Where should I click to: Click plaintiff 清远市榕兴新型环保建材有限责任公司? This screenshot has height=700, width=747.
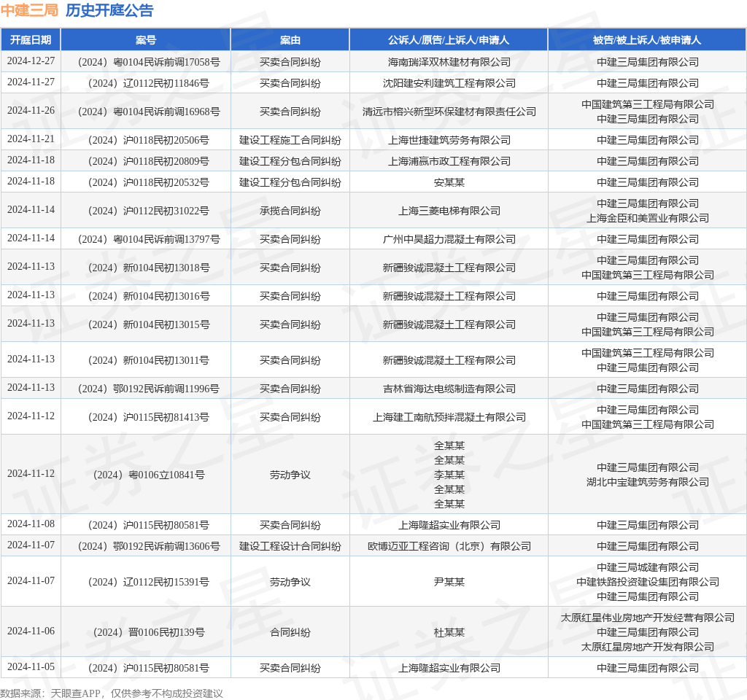pos(449,112)
